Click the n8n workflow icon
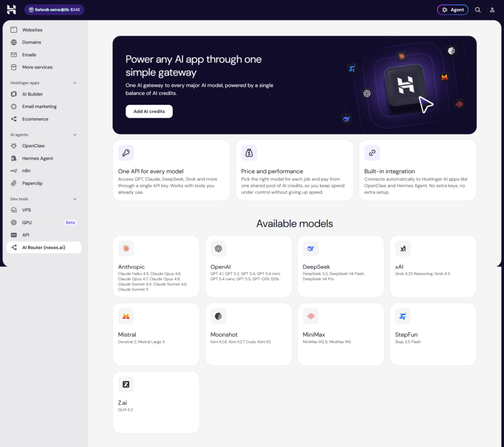504x447 pixels. (14, 171)
